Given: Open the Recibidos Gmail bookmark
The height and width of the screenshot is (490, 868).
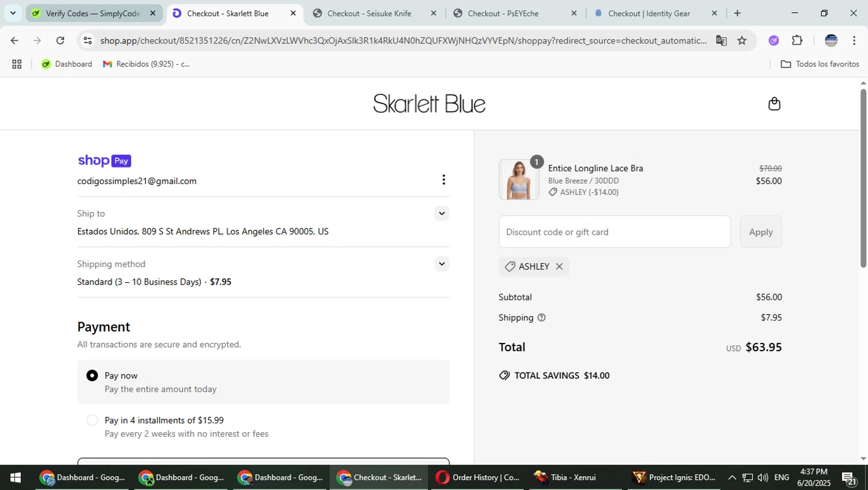Looking at the screenshot, I should (x=146, y=64).
